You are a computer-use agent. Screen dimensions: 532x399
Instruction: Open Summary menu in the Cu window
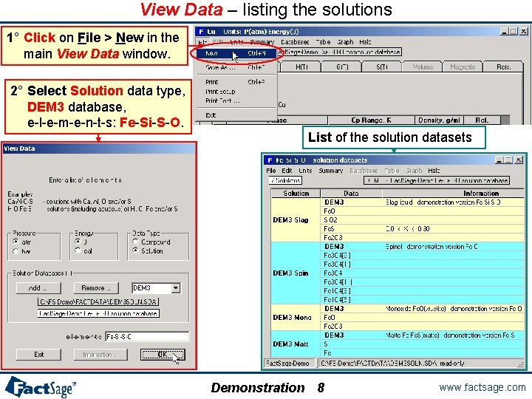[x=262, y=42]
